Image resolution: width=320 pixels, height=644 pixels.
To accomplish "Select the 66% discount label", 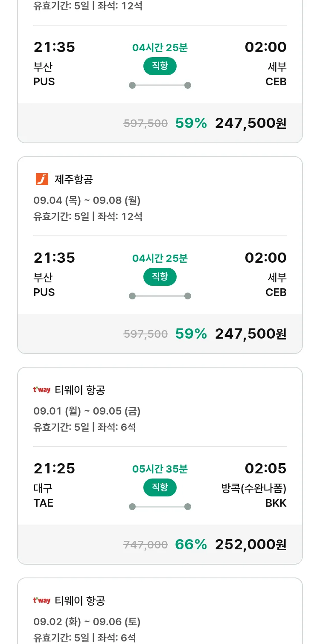I will tap(191, 544).
